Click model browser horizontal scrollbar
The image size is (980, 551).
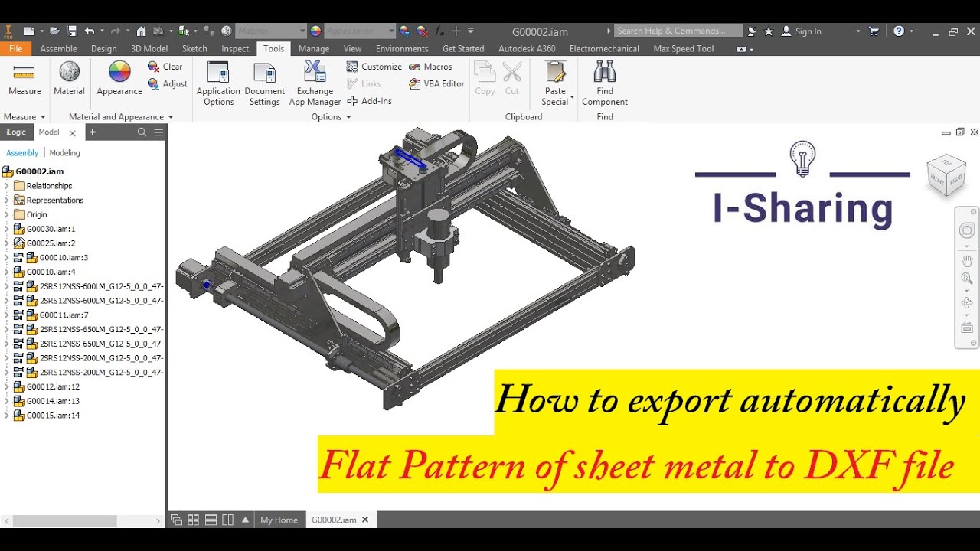tap(64, 520)
